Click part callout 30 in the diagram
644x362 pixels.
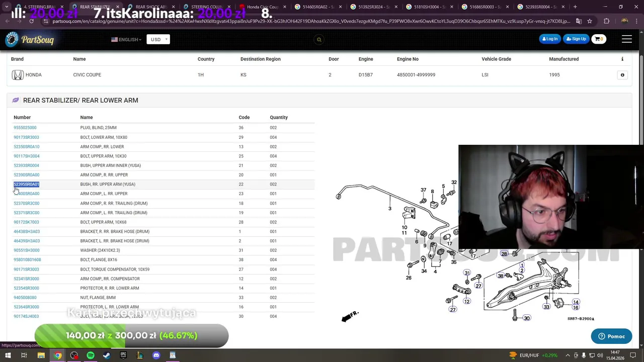click(x=527, y=318)
